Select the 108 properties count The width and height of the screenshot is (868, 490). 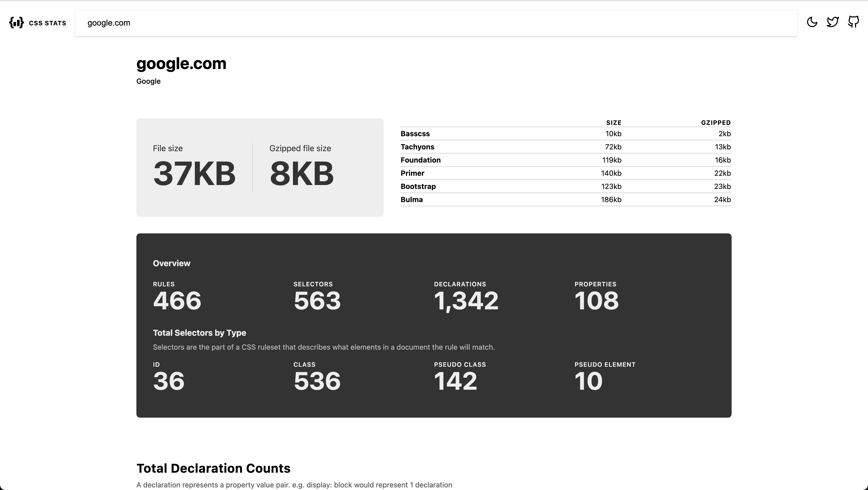[x=597, y=301]
